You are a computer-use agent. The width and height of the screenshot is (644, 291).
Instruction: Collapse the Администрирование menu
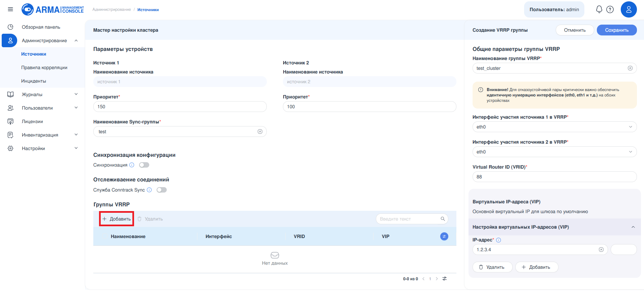[76, 40]
